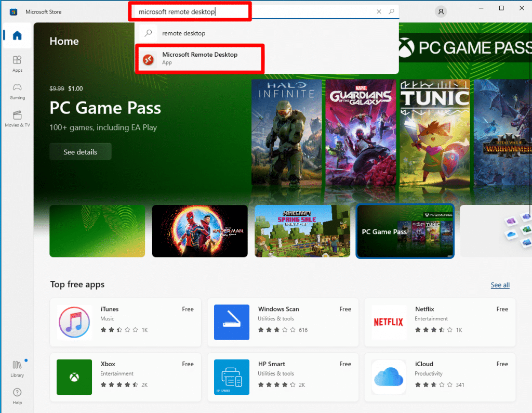532x413 pixels.
Task: Open the HP Smart app card
Action: [x=283, y=377]
